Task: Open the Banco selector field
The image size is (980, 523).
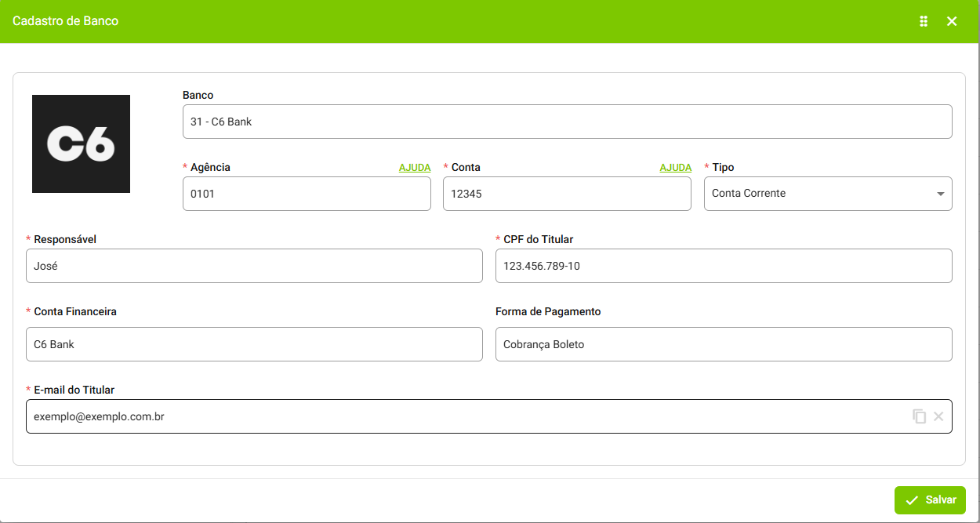Action: pos(567,122)
